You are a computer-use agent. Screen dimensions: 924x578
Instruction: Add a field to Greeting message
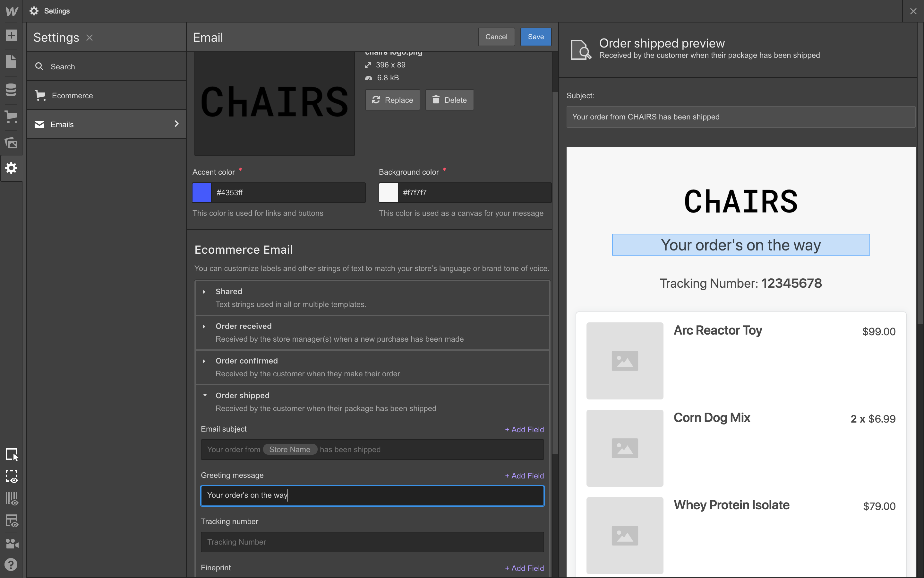point(524,476)
